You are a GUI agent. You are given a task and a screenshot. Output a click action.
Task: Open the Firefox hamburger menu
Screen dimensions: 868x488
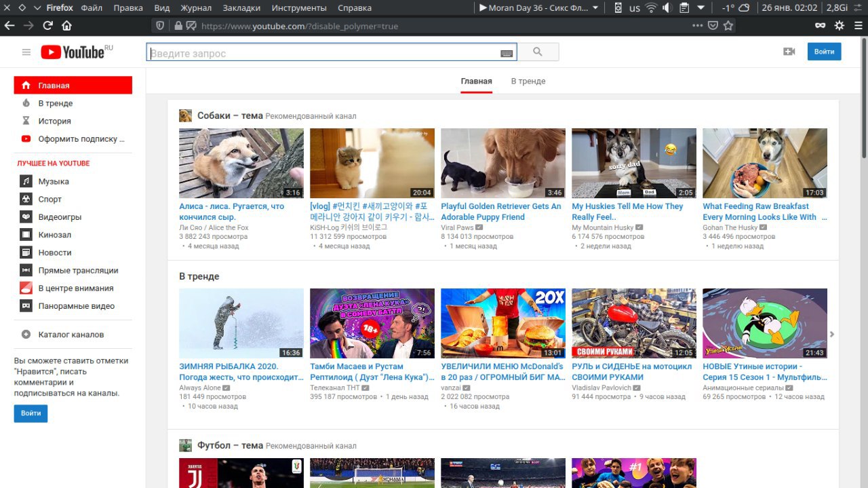858,26
